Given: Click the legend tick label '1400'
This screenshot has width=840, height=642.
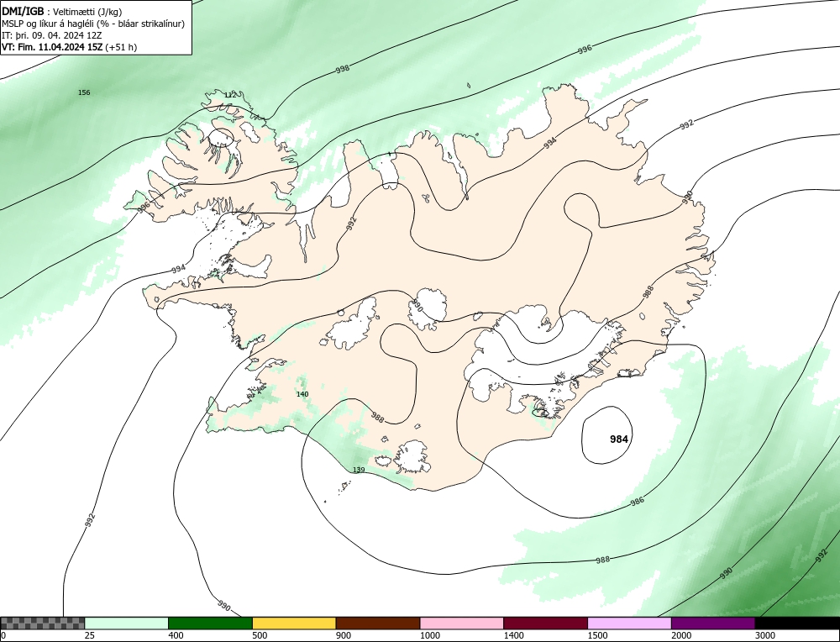Looking at the screenshot, I should click(513, 635).
